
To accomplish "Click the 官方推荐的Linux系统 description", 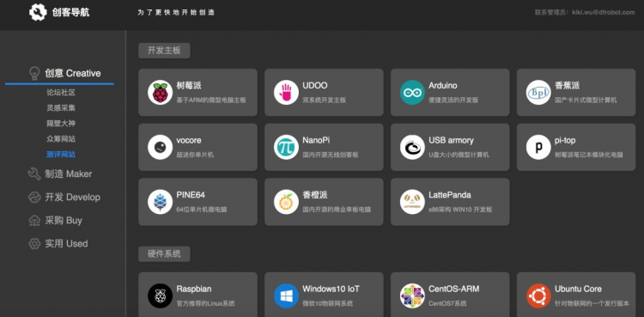I will tap(206, 304).
